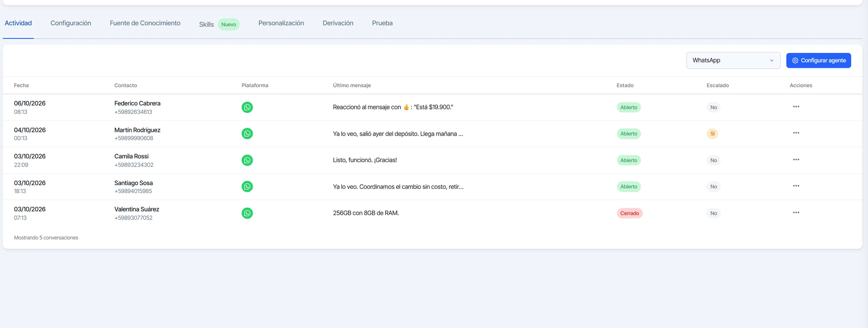Click the Último mensaje column header
This screenshot has height=328, width=868.
[352, 85]
